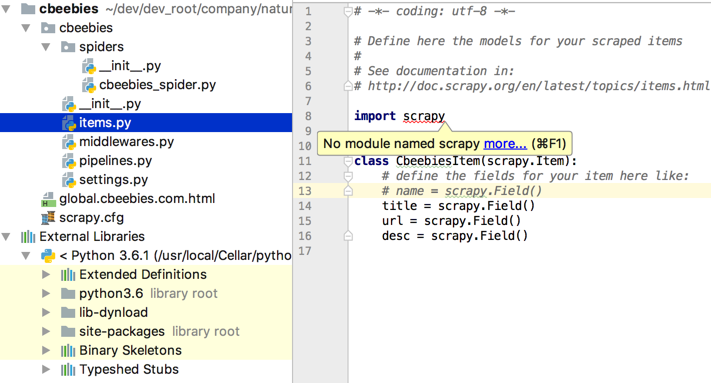Click the cbeebies_spider.py Python file icon
Screen dimensions: 711x383
pyautogui.click(x=88, y=85)
